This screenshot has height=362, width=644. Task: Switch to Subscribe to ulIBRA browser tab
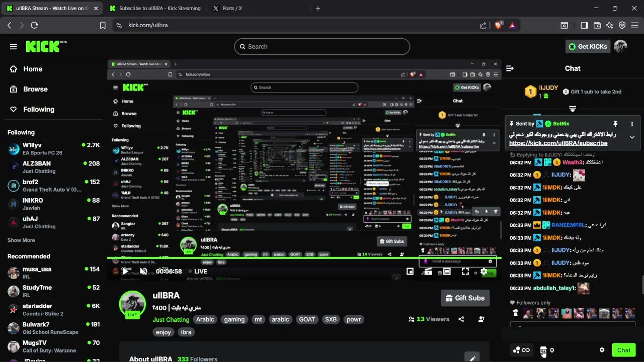pyautogui.click(x=155, y=8)
